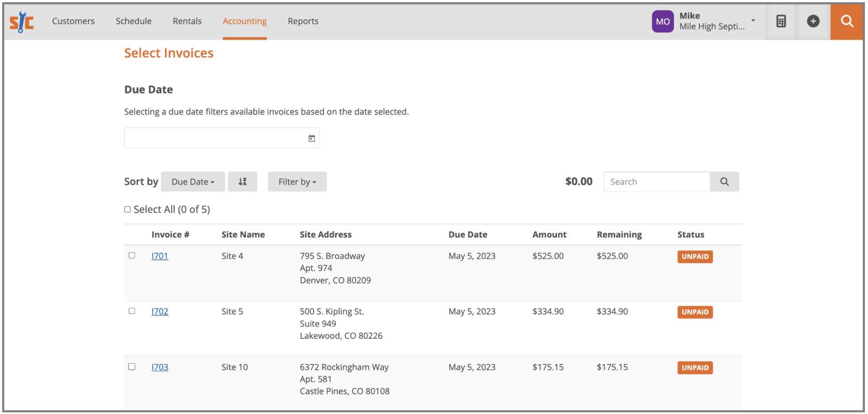The height and width of the screenshot is (414, 868).
Task: Click the Due Date column header
Action: 468,235
